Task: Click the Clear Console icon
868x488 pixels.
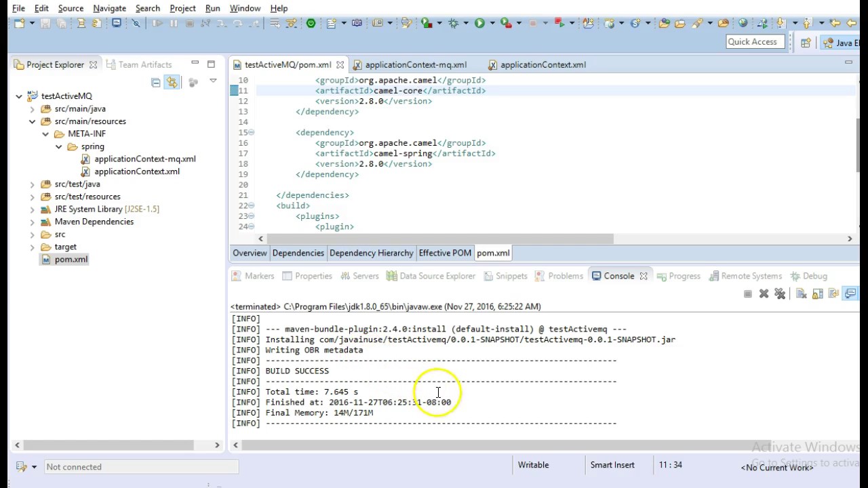Action: pyautogui.click(x=801, y=293)
